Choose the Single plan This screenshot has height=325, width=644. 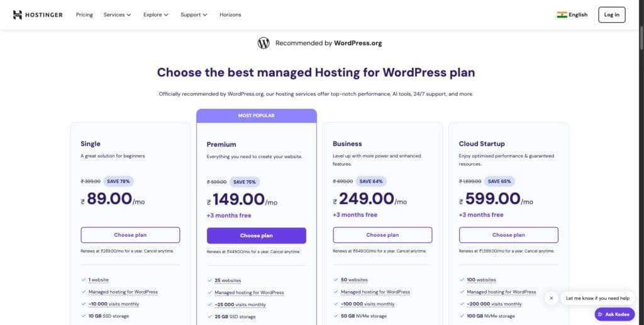pyautogui.click(x=130, y=235)
